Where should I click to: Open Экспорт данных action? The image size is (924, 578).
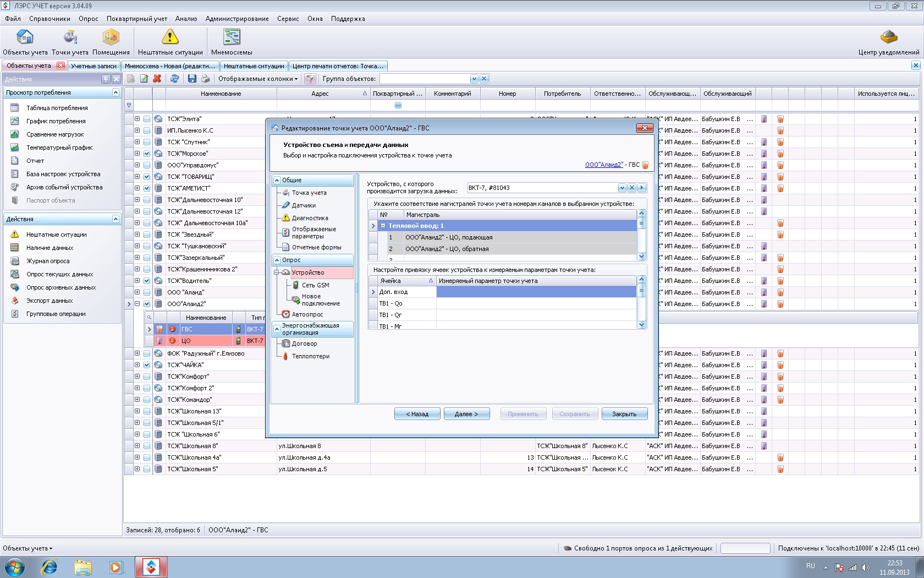pyautogui.click(x=50, y=301)
